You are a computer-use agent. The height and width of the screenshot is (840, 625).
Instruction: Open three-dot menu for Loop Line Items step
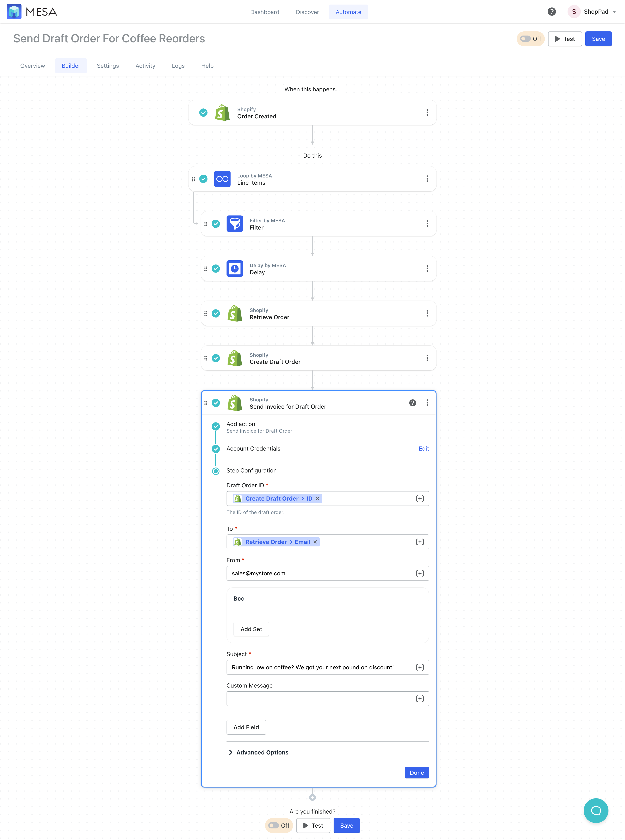click(x=427, y=179)
